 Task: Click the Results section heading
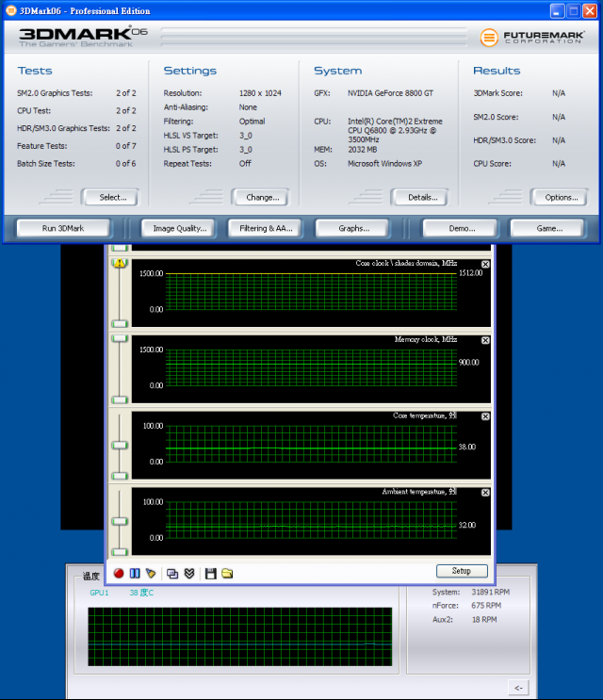tap(497, 71)
